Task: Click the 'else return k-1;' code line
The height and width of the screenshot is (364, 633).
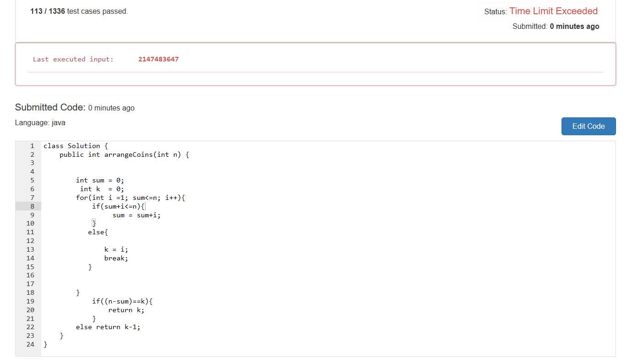Action: pyautogui.click(x=108, y=327)
